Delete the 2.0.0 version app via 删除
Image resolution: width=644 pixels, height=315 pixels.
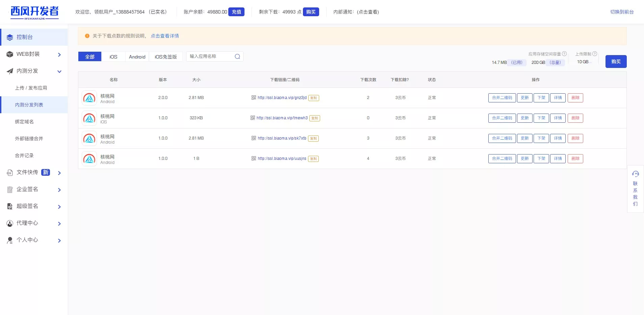[575, 98]
